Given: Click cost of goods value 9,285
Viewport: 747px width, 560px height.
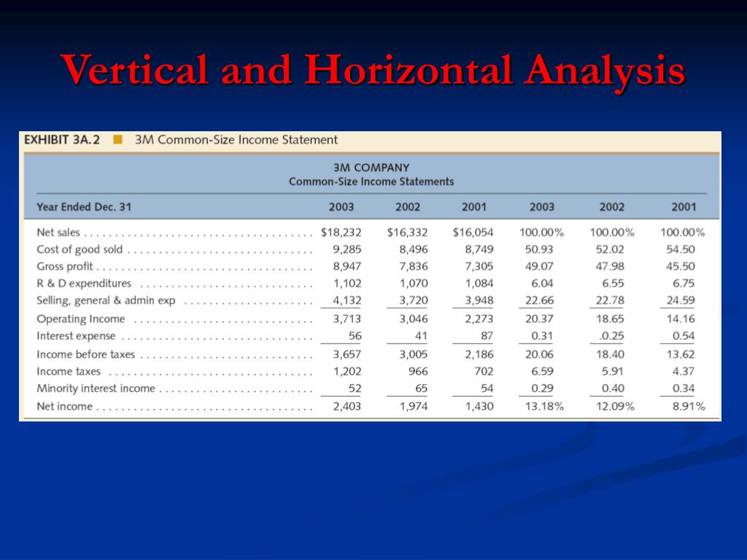Looking at the screenshot, I should click(347, 249).
